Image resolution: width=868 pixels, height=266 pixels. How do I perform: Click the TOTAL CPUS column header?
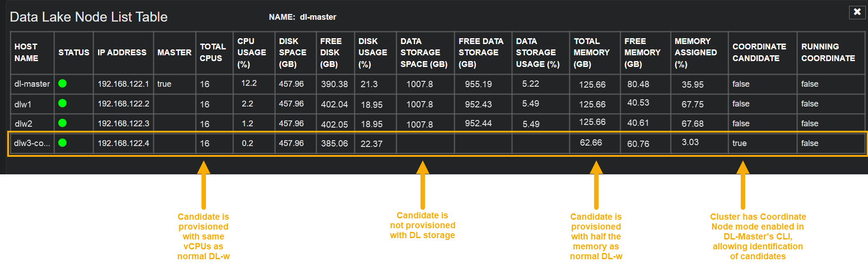point(212,53)
